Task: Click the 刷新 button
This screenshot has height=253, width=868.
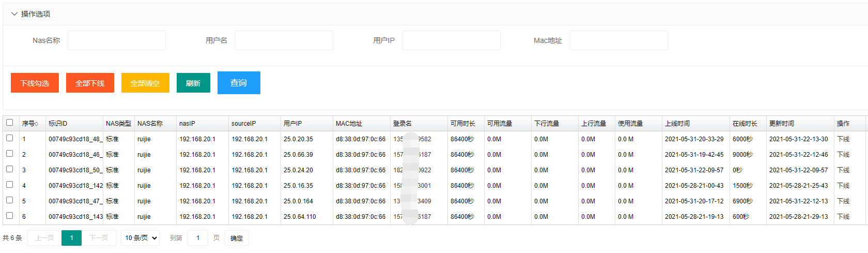Action: pyautogui.click(x=193, y=83)
